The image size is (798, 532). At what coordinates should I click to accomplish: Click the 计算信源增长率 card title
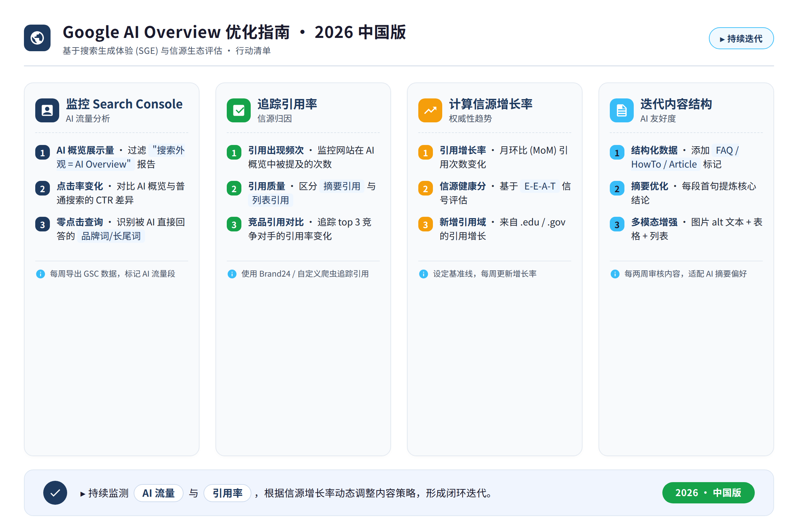coord(491,104)
